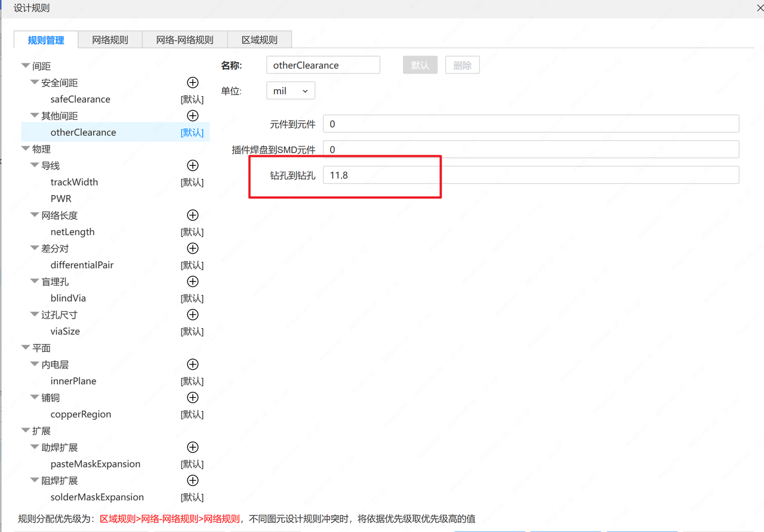Edit the 名称 field otherClearance
The height and width of the screenshot is (532, 764).
(x=324, y=65)
